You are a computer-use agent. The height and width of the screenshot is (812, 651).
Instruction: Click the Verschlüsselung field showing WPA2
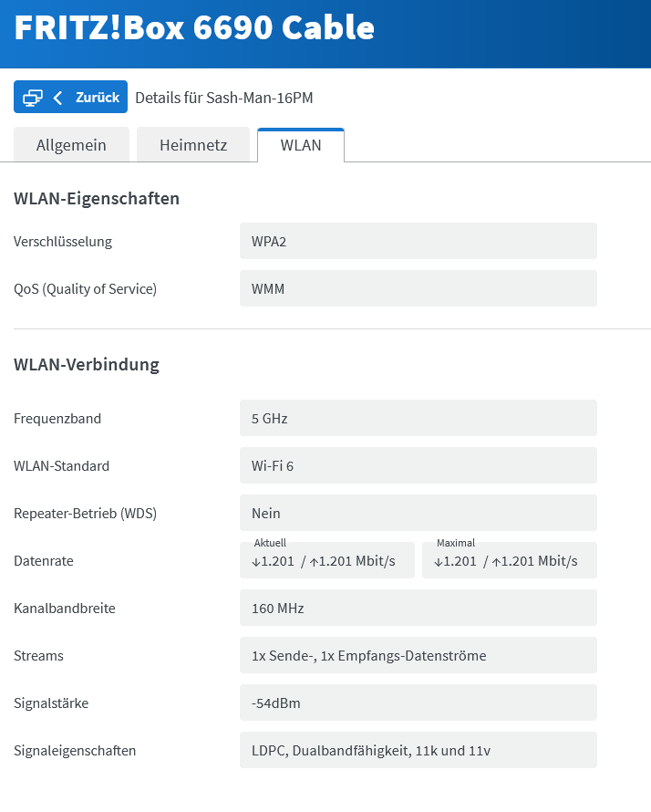tap(418, 242)
